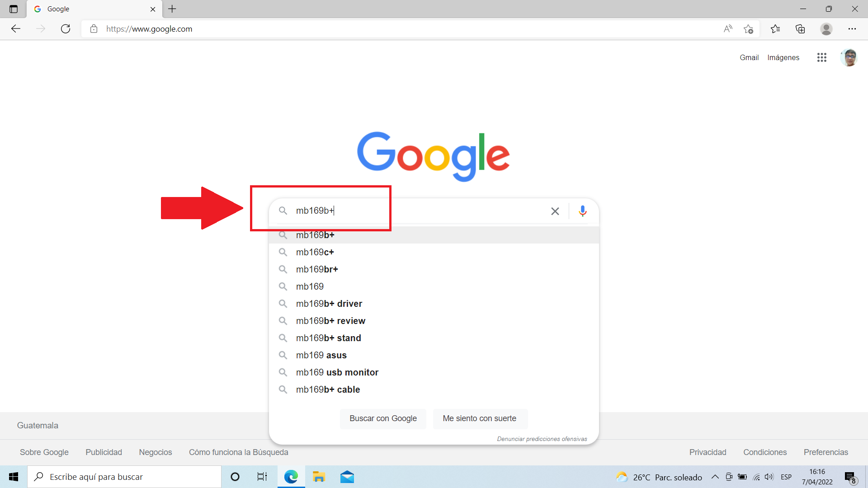
Task: Add this page to favorites
Action: point(748,29)
